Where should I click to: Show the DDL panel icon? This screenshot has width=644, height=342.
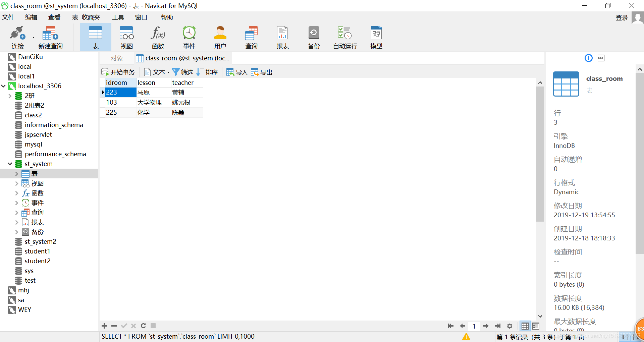(x=601, y=58)
